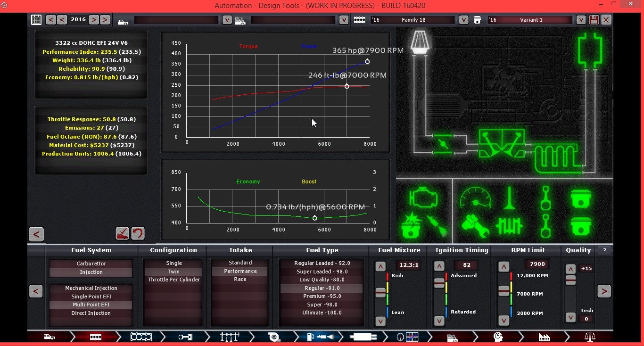Raise RPM limit with up arrow
Viewport: 644px width, 346px height.
tap(504, 267)
